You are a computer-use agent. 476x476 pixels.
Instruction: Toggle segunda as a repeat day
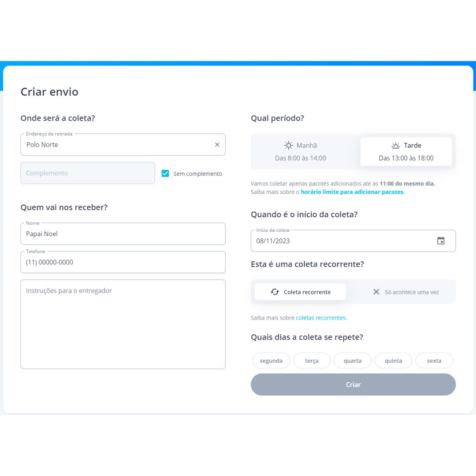[x=271, y=361]
